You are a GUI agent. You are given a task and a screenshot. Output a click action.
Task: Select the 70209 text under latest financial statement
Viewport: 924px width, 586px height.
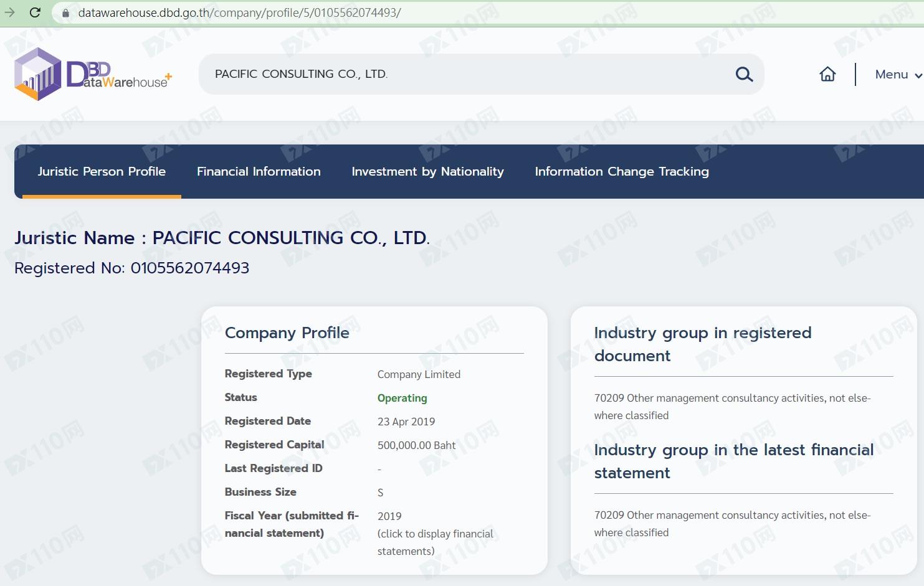pos(732,524)
